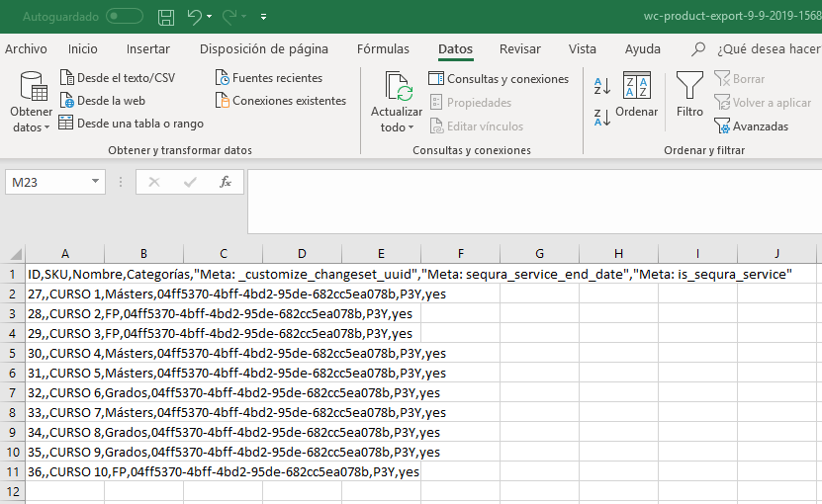The width and height of the screenshot is (822, 504).
Task: Click Desde el texto/CSV import icon
Action: click(x=67, y=77)
